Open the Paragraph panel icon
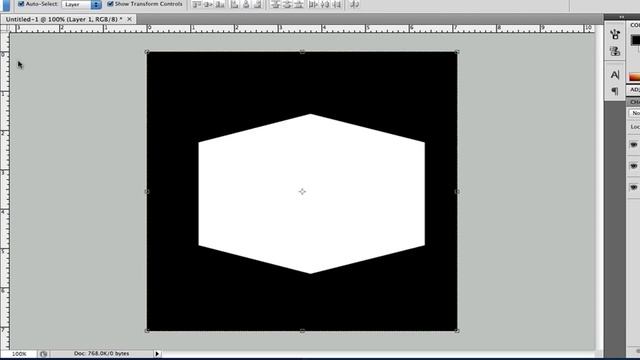The width and height of the screenshot is (640, 360). pos(615,91)
